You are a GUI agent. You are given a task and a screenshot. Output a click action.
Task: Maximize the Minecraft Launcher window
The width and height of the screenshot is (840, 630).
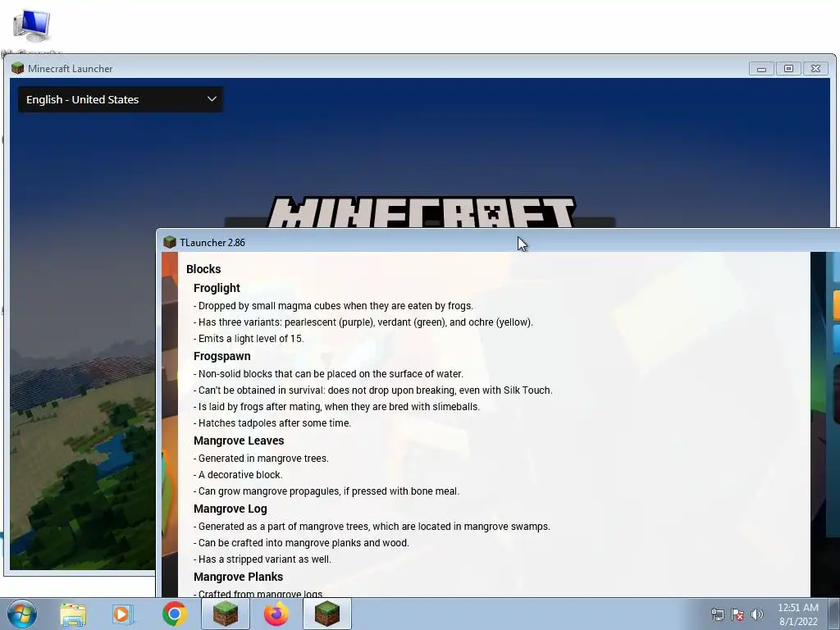click(788, 69)
